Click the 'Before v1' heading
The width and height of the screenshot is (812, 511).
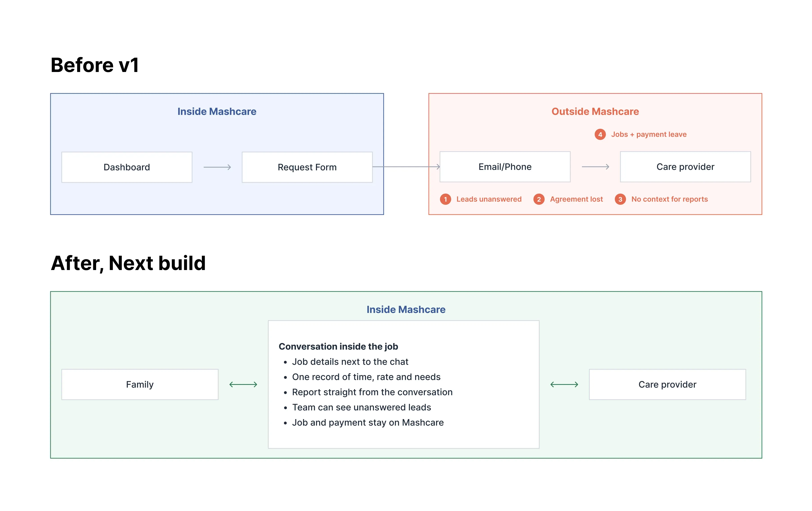(95, 65)
